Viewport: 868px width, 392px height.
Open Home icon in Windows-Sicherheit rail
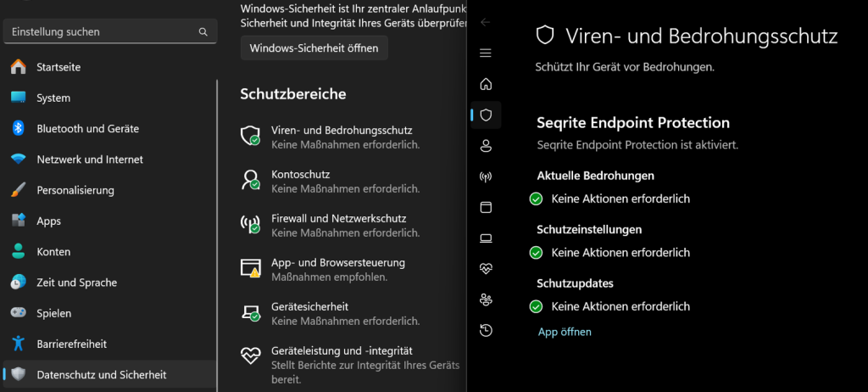486,84
